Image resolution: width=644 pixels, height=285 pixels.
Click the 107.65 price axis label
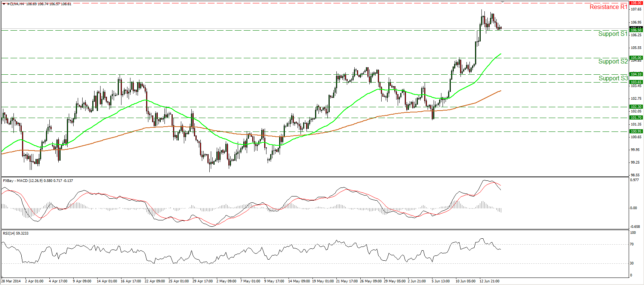(636, 9)
